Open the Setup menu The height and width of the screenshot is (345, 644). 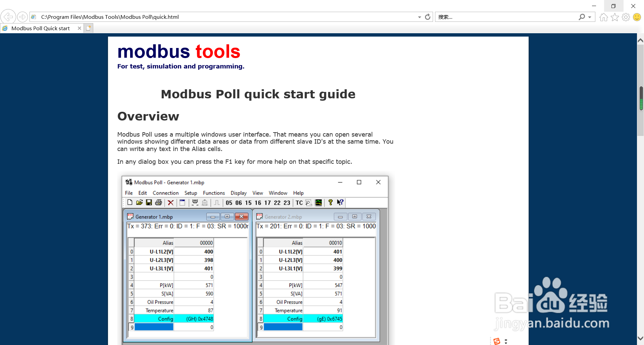point(191,193)
